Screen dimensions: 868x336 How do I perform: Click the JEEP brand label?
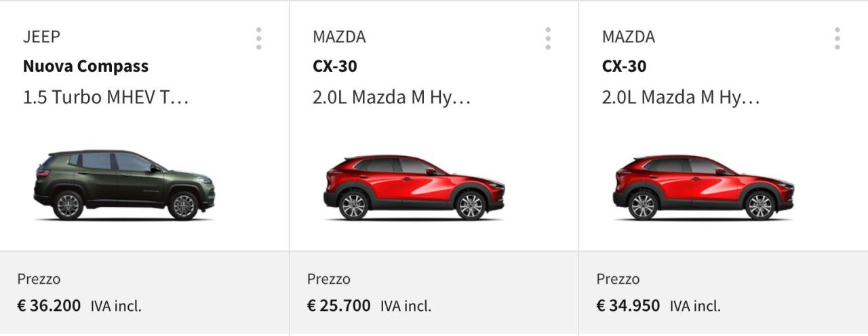(x=41, y=37)
